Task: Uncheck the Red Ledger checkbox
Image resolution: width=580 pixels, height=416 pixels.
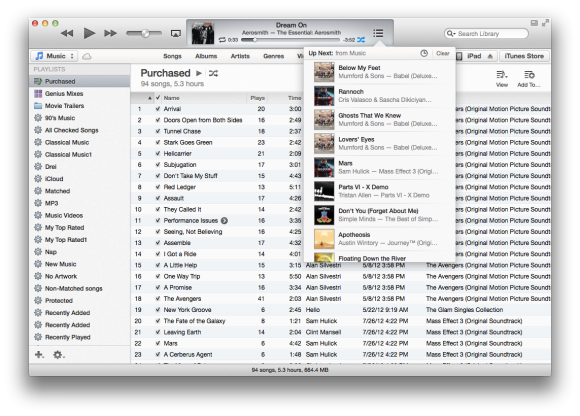Action: pyautogui.click(x=158, y=187)
